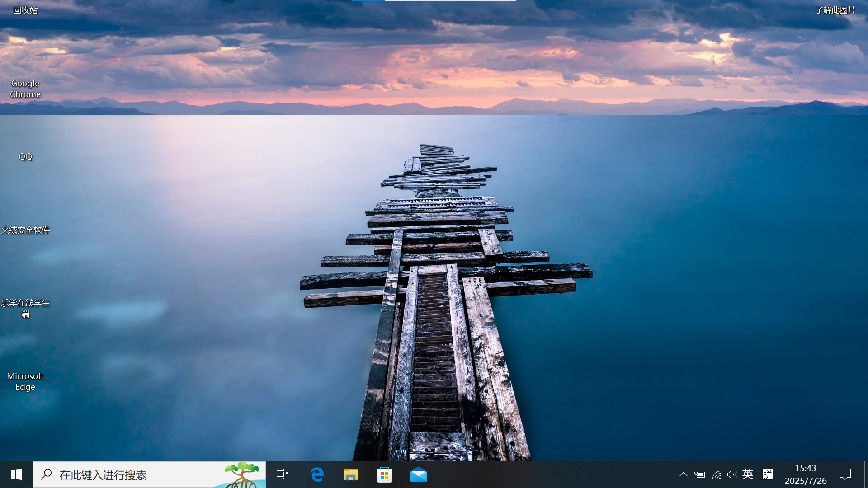Open File Explorer from the taskbar
Image resolution: width=868 pixels, height=488 pixels.
point(351,474)
